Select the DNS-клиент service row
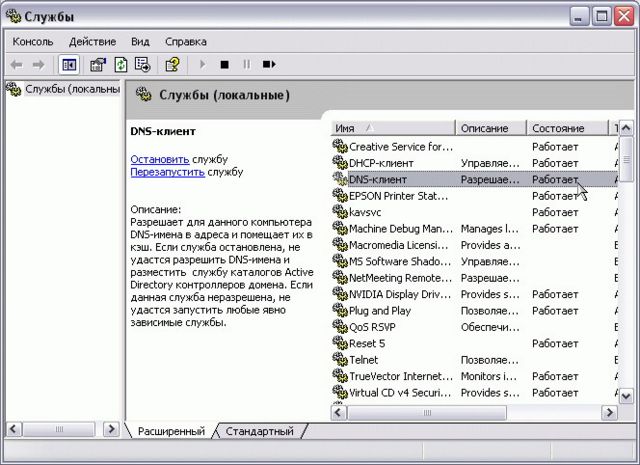Viewport: 640px width, 465px height. click(474, 179)
